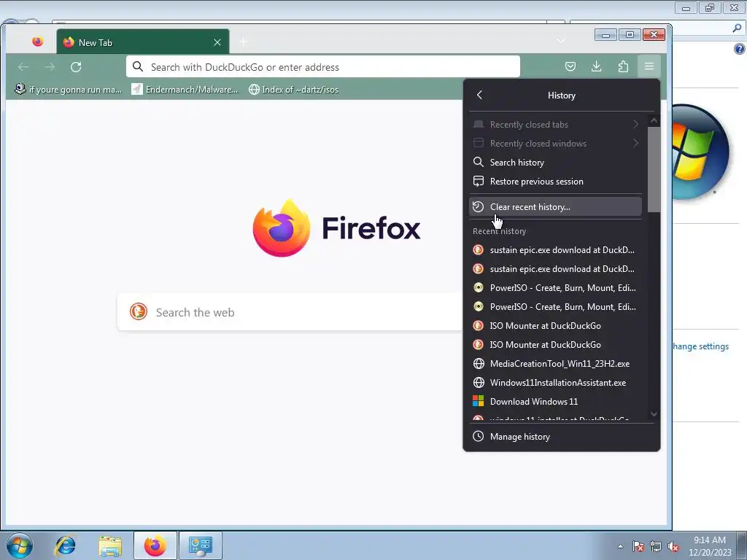Open Firefox hamburger application menu
Viewport: 747px width, 560px height.
click(x=649, y=66)
